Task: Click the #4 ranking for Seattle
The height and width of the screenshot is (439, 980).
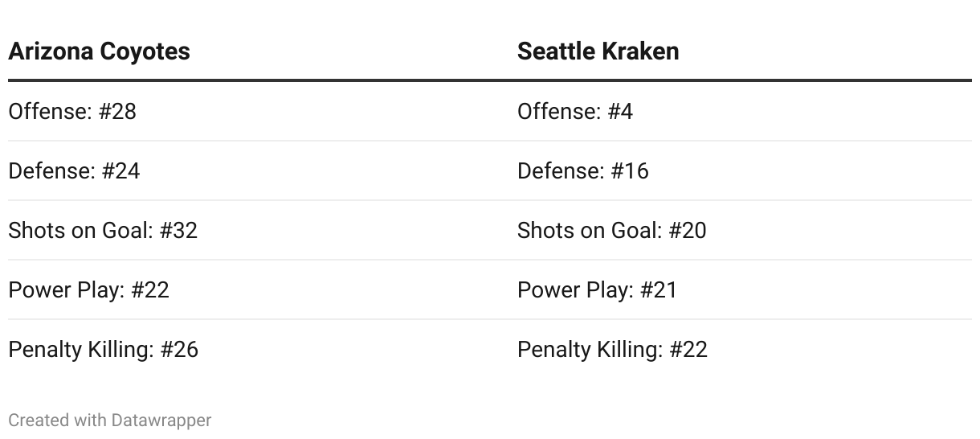Action: pyautogui.click(x=620, y=111)
